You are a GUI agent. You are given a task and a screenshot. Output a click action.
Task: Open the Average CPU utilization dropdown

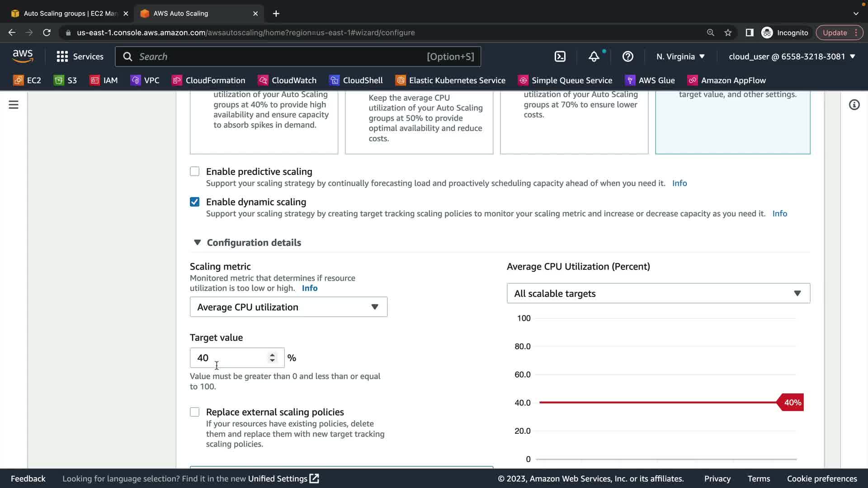pos(288,307)
